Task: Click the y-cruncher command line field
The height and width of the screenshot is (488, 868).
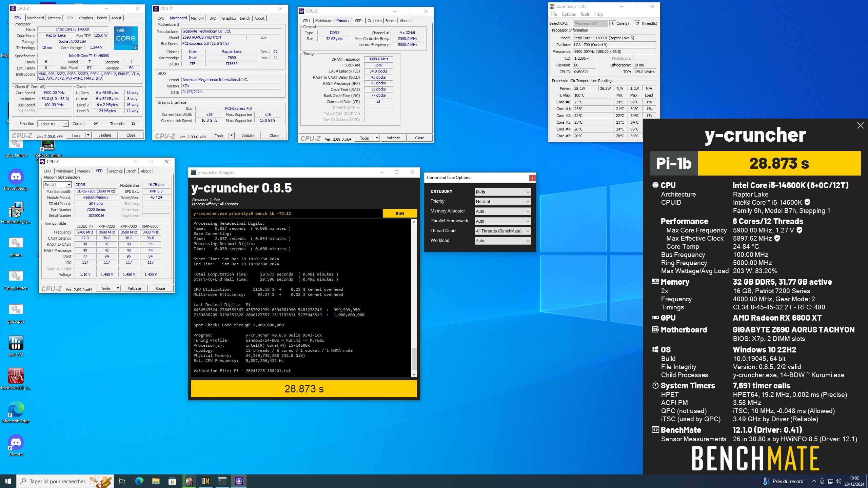Action: [287, 213]
